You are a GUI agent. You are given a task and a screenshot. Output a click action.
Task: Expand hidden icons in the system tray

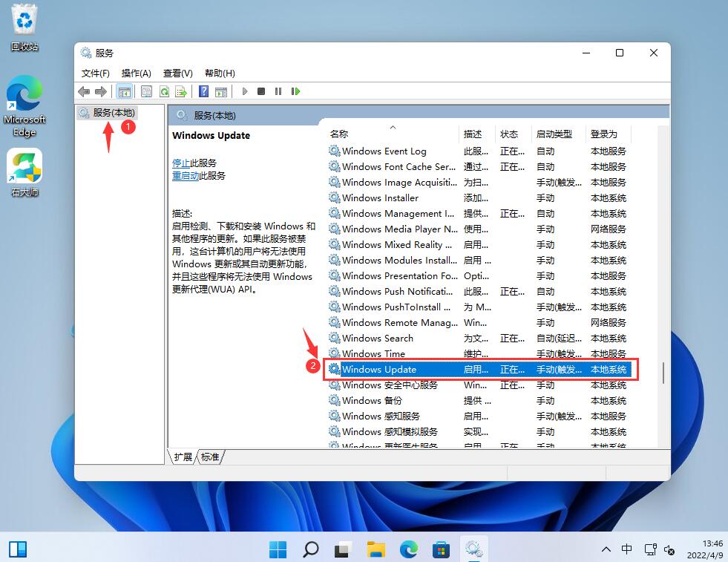(x=606, y=549)
